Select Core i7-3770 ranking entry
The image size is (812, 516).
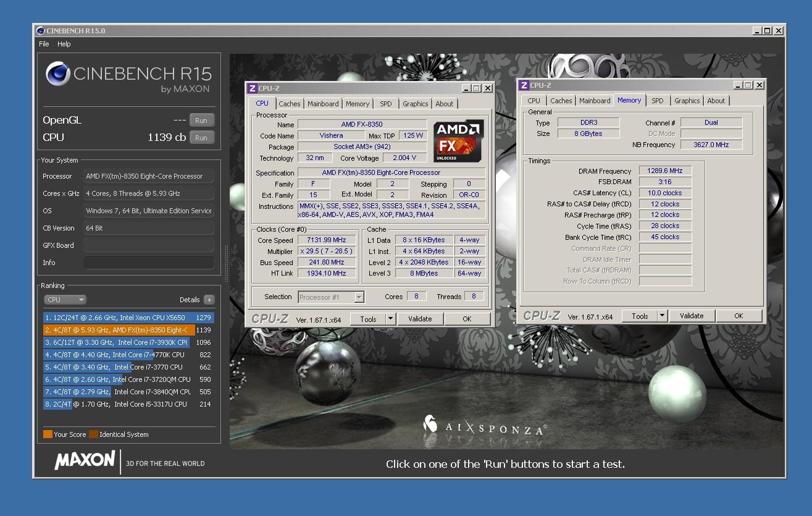(128, 367)
